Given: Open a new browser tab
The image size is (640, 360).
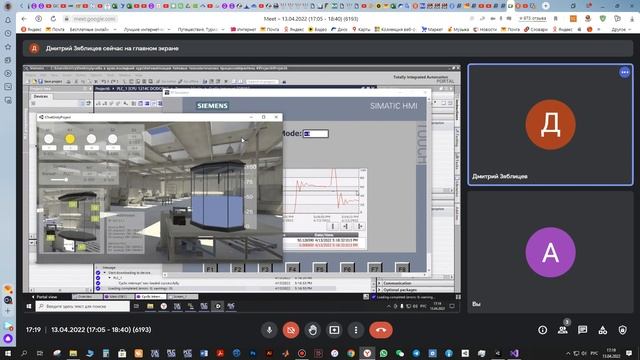Looking at the screenshot, I should [546, 6].
